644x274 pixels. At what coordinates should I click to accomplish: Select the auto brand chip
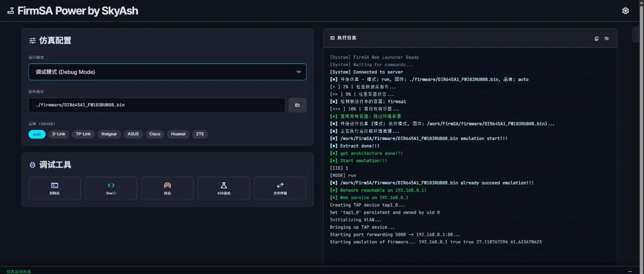(37, 134)
